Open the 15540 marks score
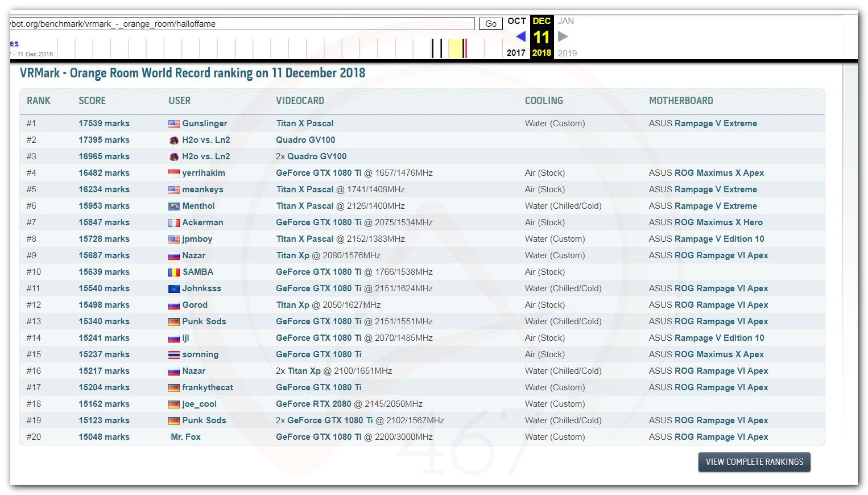 (x=104, y=288)
